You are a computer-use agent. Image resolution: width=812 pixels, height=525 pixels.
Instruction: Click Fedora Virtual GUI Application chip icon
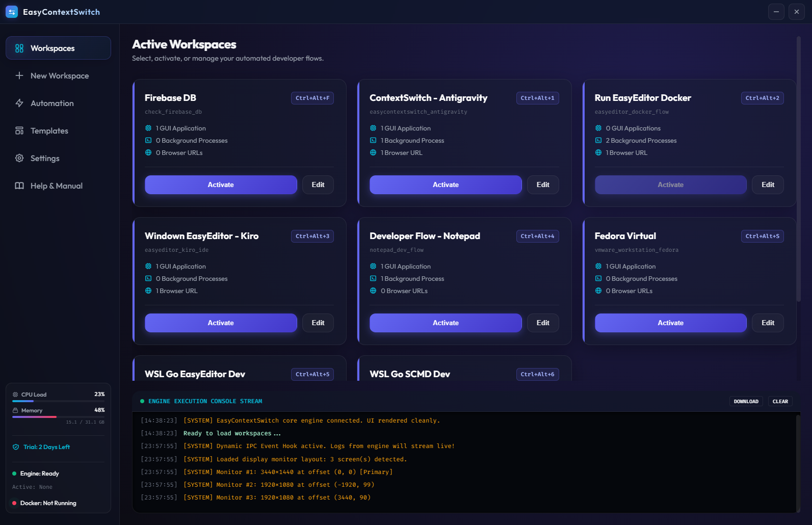click(x=598, y=266)
